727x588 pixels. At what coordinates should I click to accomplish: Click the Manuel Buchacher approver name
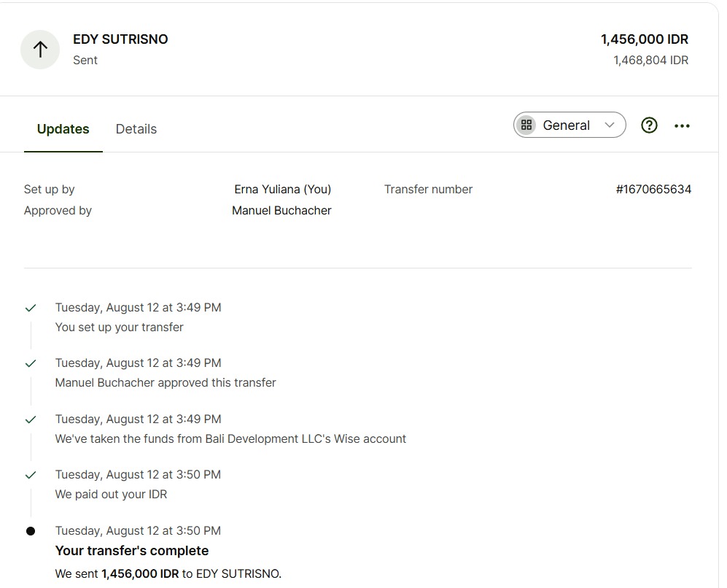(281, 211)
